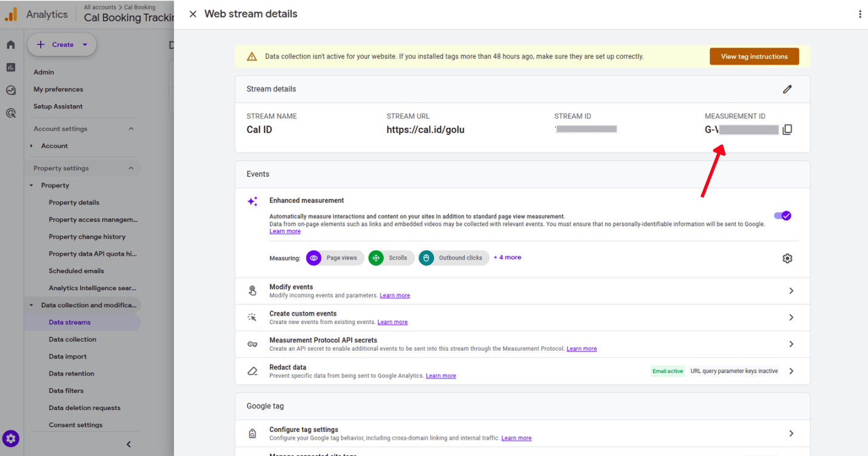
Task: Select Property details
Action: [74, 202]
